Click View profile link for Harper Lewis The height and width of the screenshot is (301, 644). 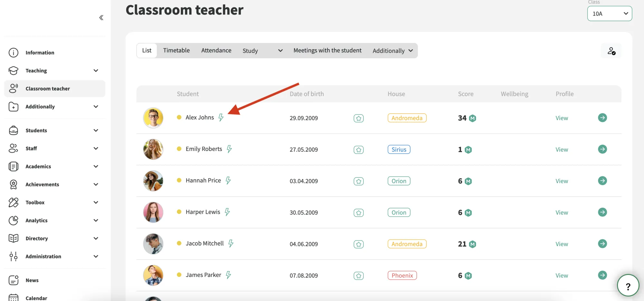[x=562, y=213]
